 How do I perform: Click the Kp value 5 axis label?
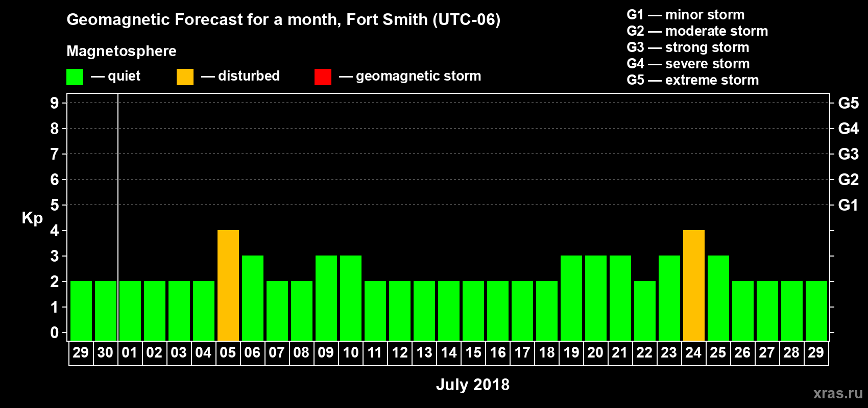coord(55,205)
